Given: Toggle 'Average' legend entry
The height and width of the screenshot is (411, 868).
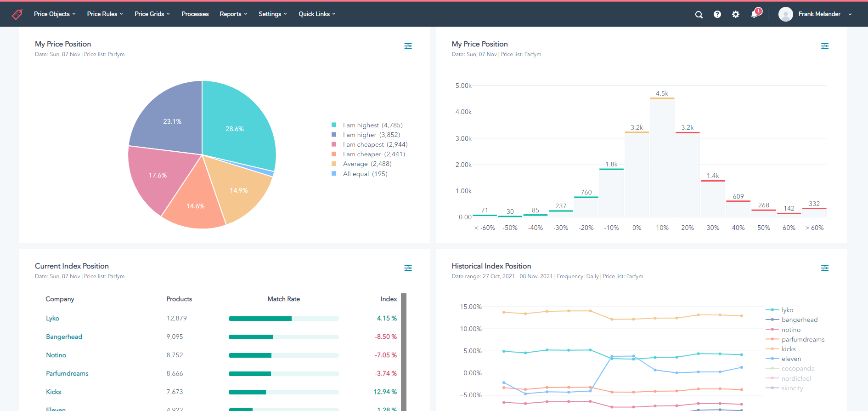Looking at the screenshot, I should [361, 164].
